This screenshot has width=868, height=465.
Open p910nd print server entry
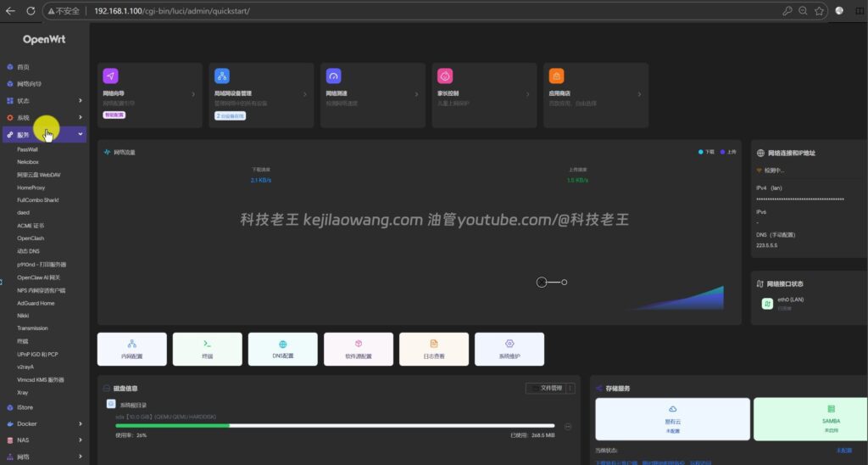(x=42, y=265)
